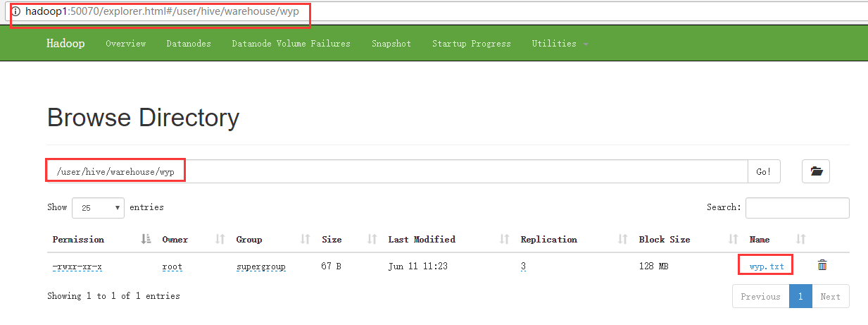Sort by Owner column sort arrows
This screenshot has height=325, width=868.
(x=220, y=240)
